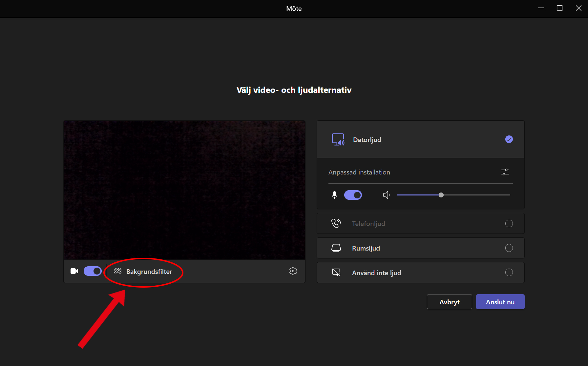588x366 pixels.
Task: Adjust the speaker volume slider
Action: (x=453, y=195)
